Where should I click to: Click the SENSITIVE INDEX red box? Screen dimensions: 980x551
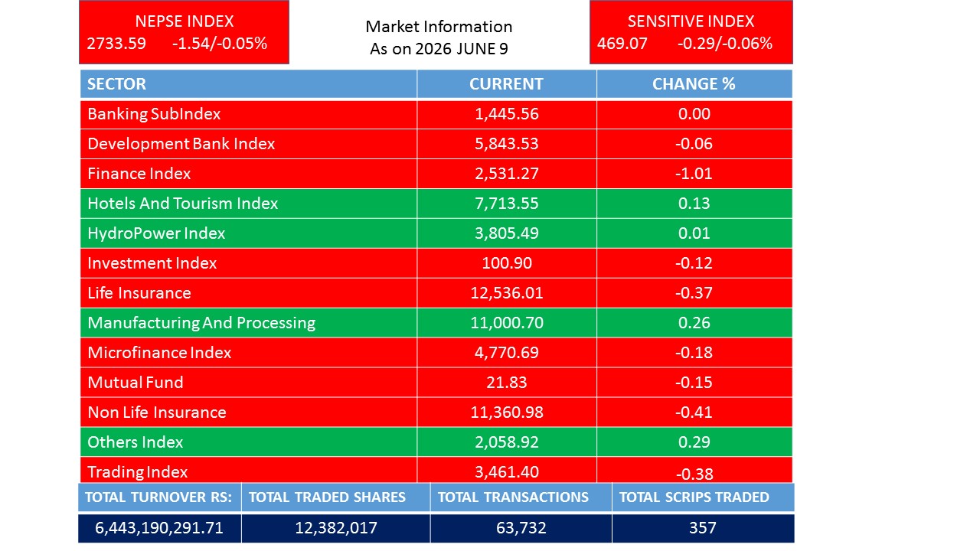point(691,32)
